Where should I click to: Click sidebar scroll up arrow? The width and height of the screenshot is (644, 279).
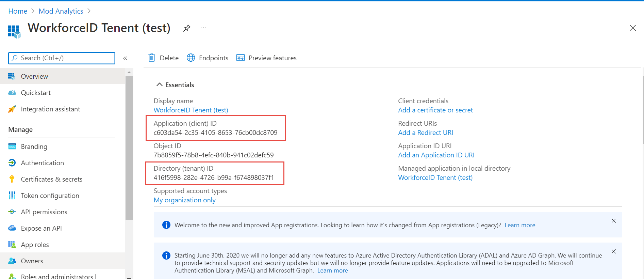point(129,72)
